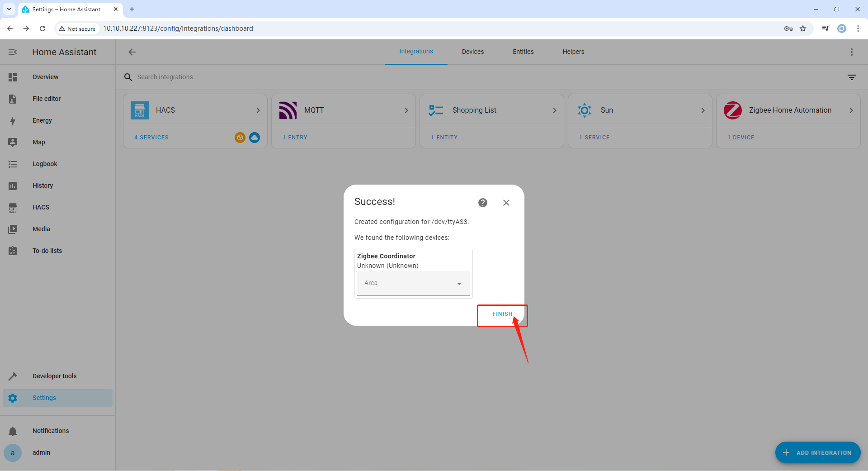This screenshot has height=471, width=868.
Task: Switch to the Devices tab
Action: click(472, 52)
